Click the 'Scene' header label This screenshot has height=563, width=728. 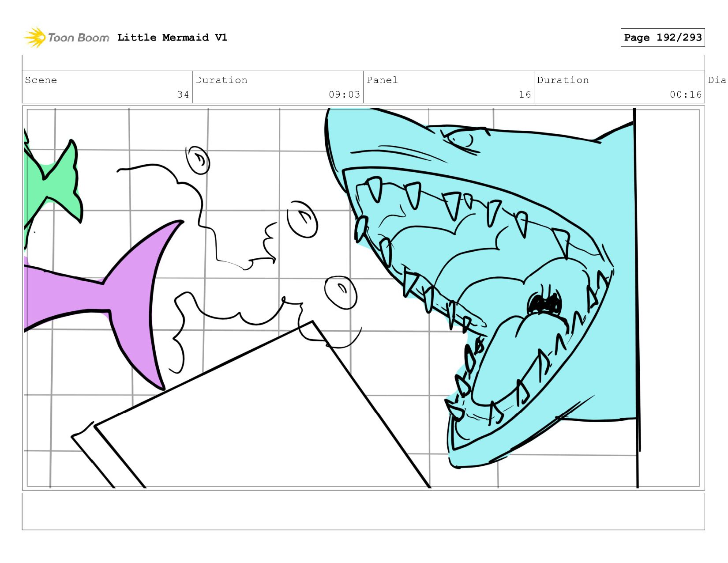(41, 80)
